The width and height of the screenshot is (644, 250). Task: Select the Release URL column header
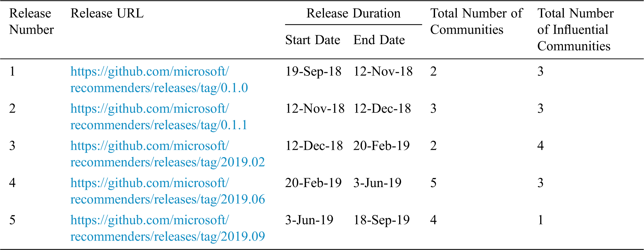point(107,14)
